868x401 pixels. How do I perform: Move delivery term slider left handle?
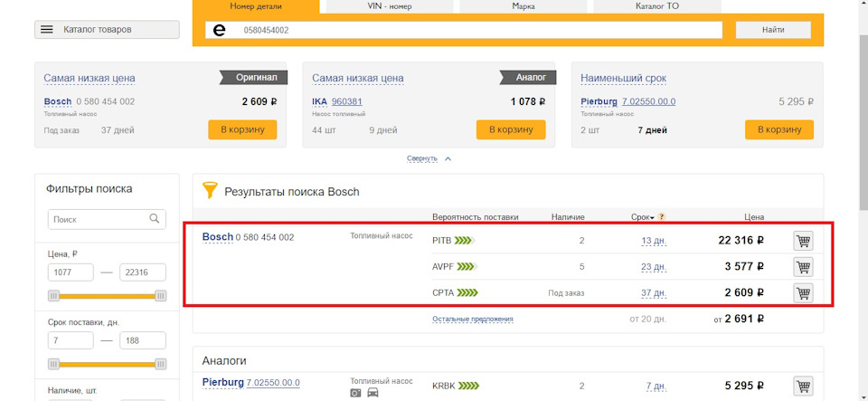53,364
